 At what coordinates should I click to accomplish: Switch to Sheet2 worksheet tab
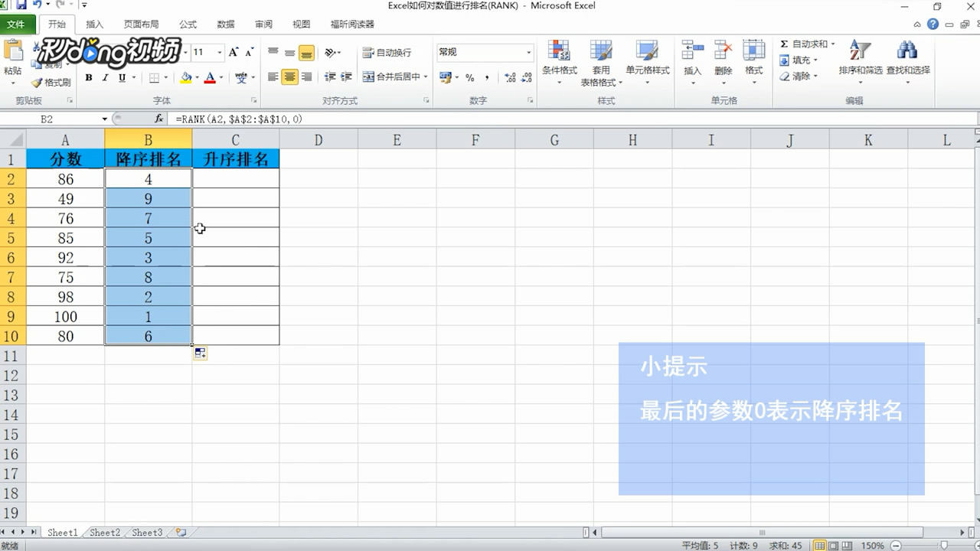(x=104, y=533)
